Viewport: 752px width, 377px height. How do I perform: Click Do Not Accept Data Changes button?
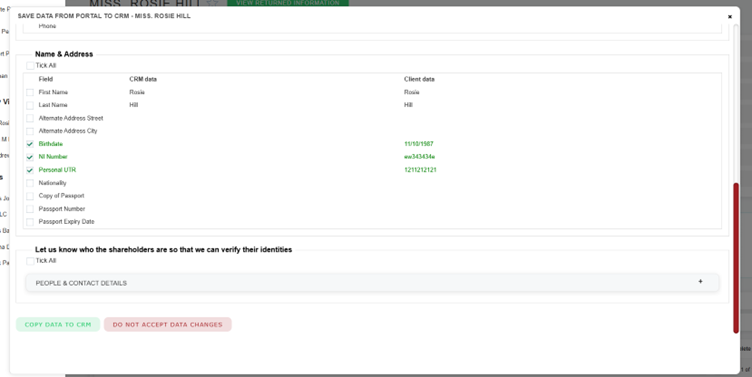coord(168,325)
